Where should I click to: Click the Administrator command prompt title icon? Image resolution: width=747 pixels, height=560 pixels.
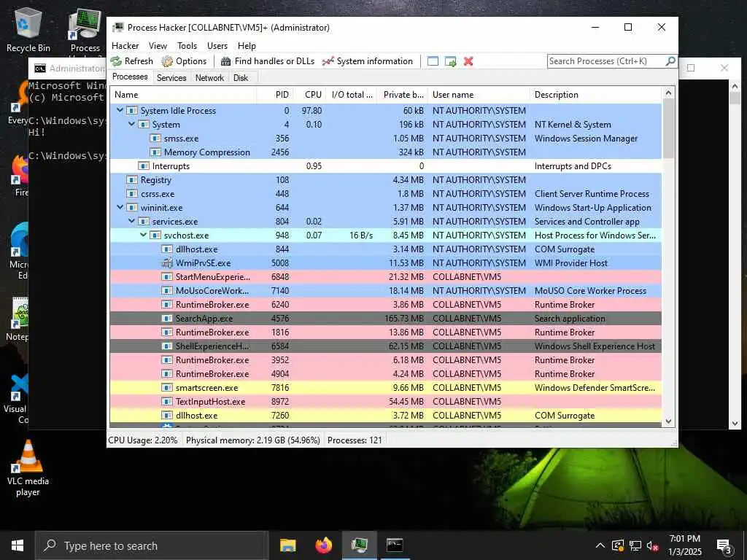click(40, 69)
